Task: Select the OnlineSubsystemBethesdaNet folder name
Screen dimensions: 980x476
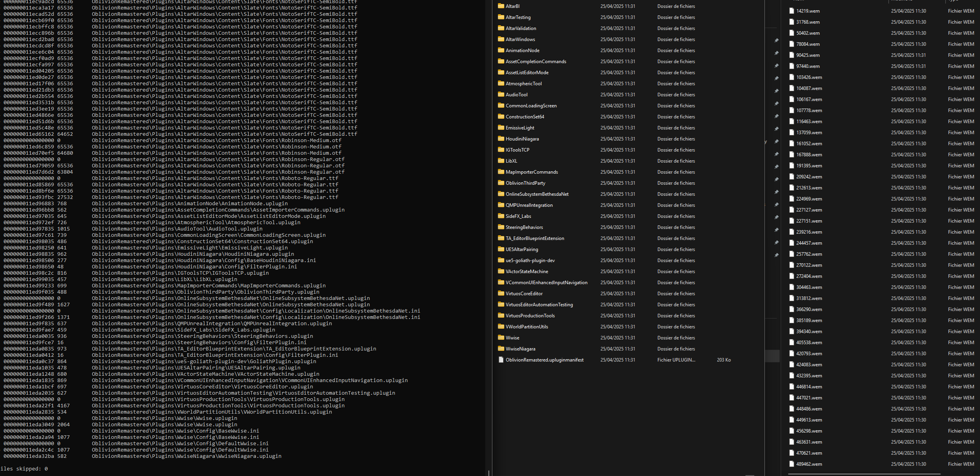Action: click(537, 194)
